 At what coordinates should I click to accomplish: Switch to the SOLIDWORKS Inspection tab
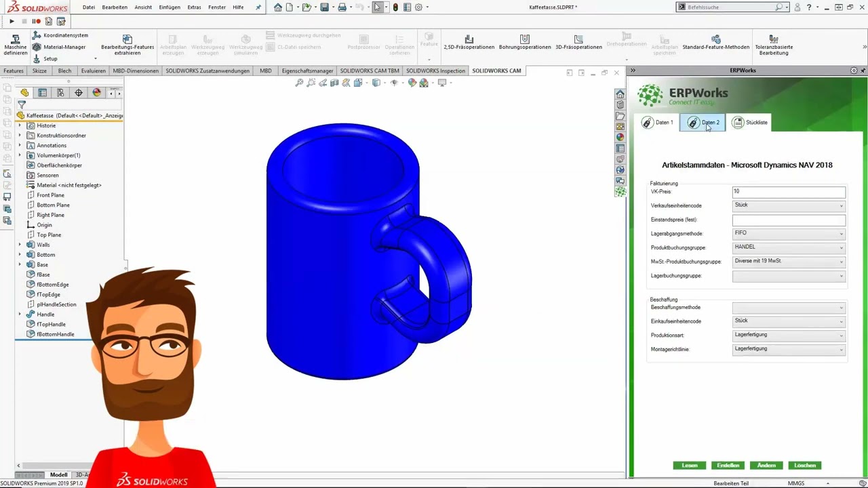(x=436, y=70)
